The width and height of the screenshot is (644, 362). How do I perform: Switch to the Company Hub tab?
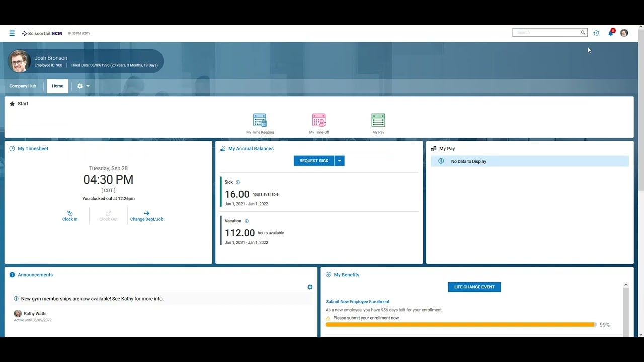coord(23,86)
